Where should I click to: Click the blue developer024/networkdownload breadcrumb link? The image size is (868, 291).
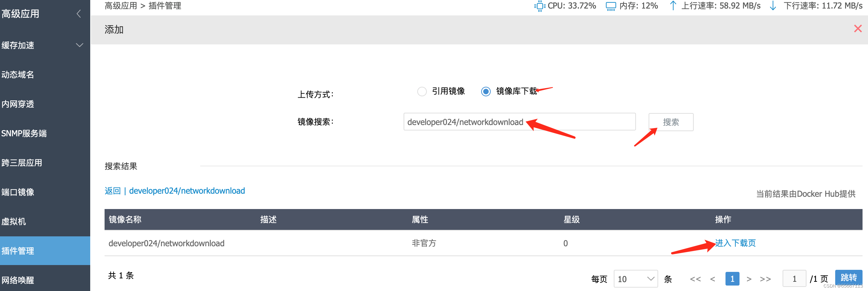187,191
